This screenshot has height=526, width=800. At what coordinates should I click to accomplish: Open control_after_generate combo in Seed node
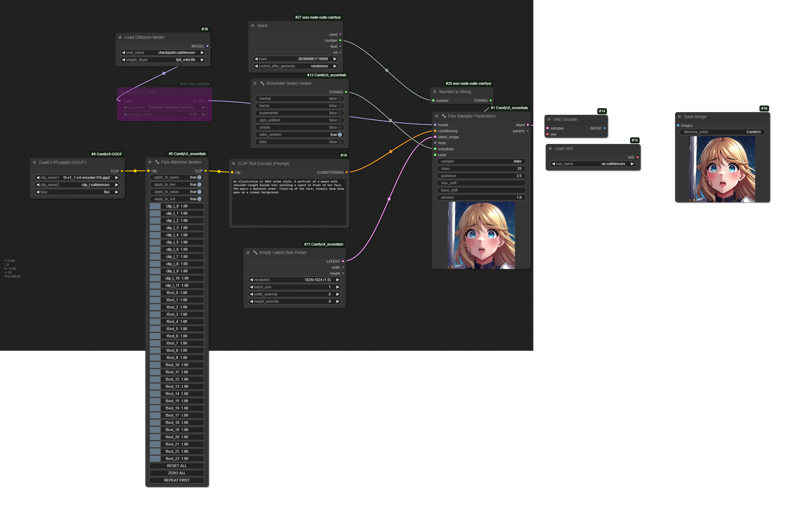pyautogui.click(x=296, y=65)
